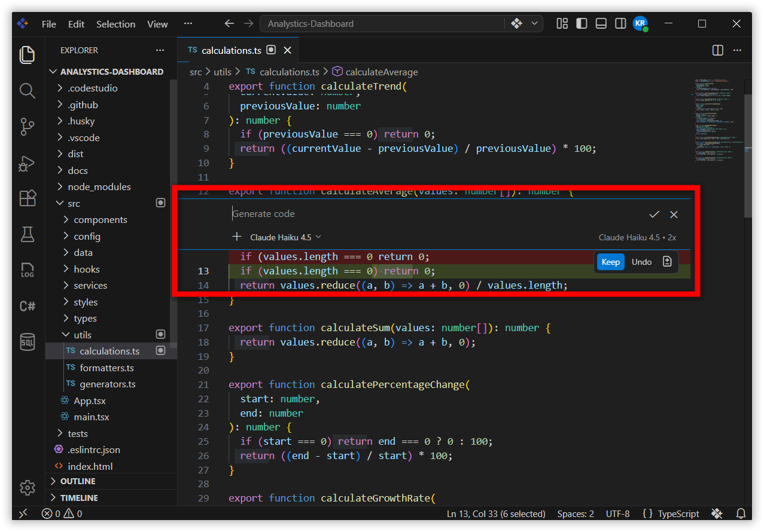The image size is (764, 532).
Task: Click the toggle changes icon next to Undo
Action: click(667, 262)
